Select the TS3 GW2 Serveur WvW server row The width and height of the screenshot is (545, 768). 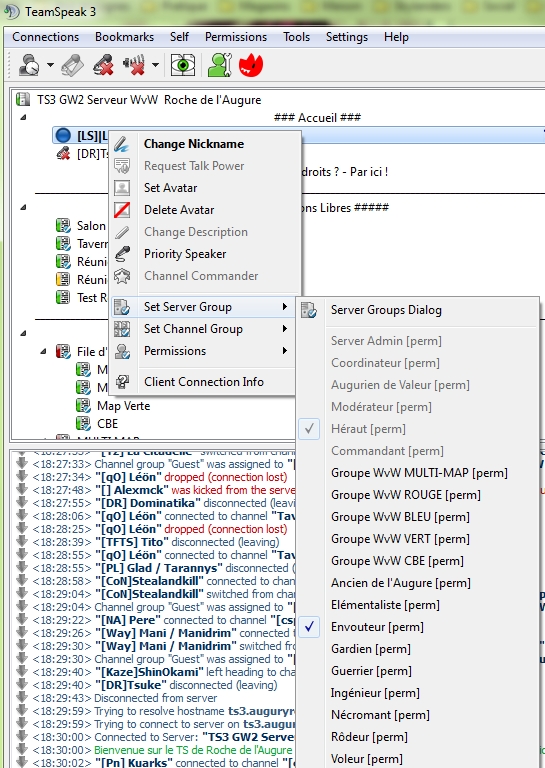149,99
